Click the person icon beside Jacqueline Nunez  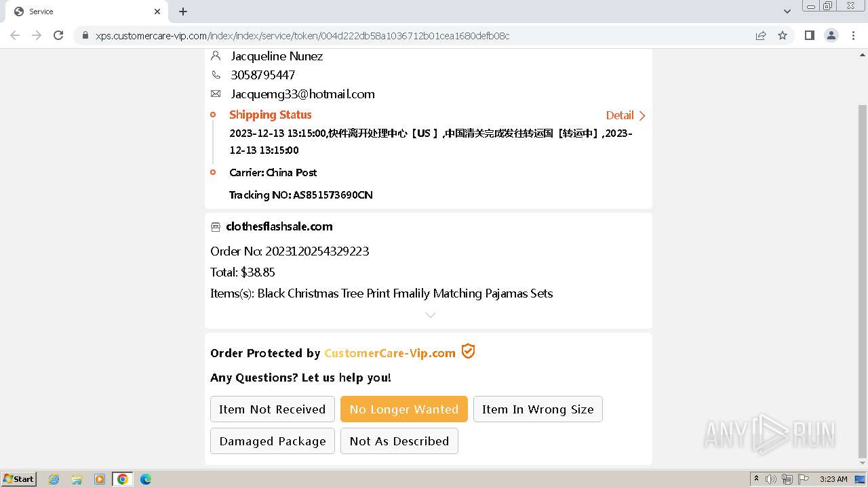pos(216,56)
